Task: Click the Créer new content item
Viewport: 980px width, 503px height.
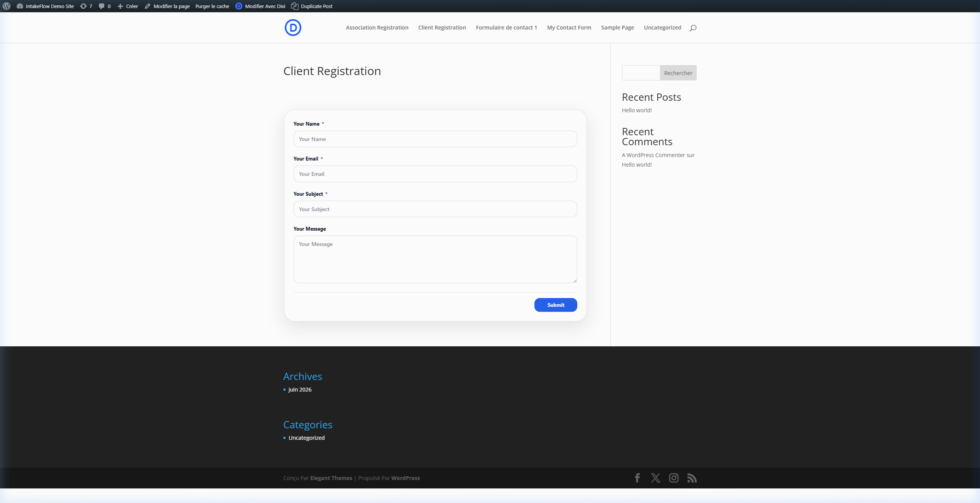Action: point(128,6)
